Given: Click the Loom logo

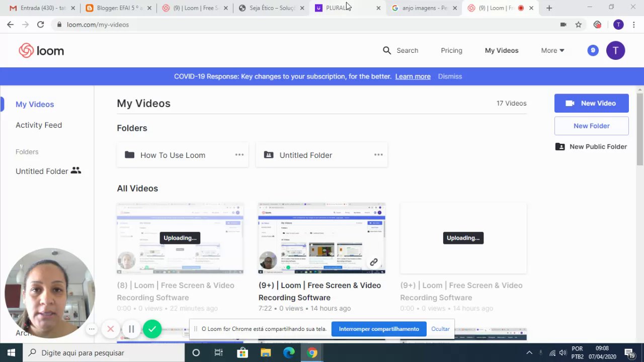Looking at the screenshot, I should coord(41,50).
